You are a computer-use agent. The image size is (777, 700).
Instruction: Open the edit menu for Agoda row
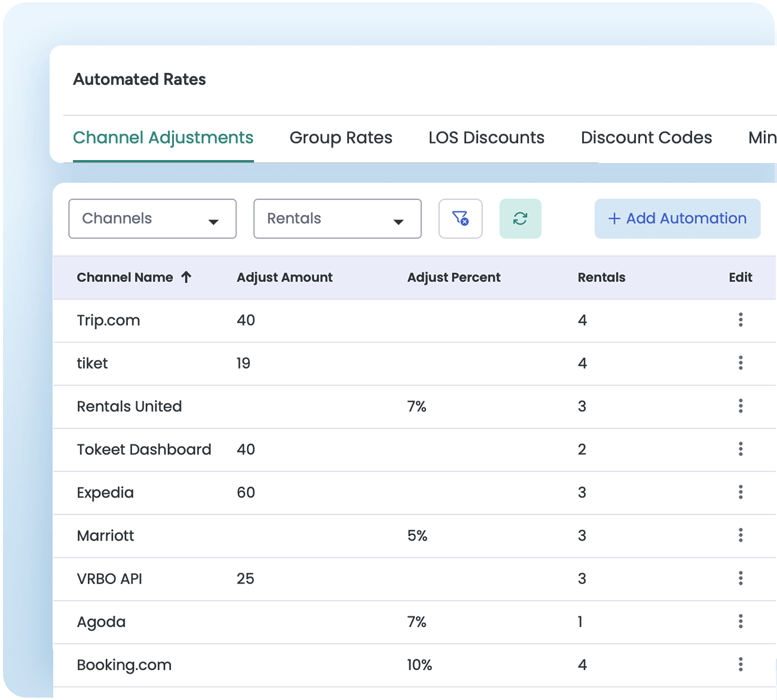tap(741, 621)
